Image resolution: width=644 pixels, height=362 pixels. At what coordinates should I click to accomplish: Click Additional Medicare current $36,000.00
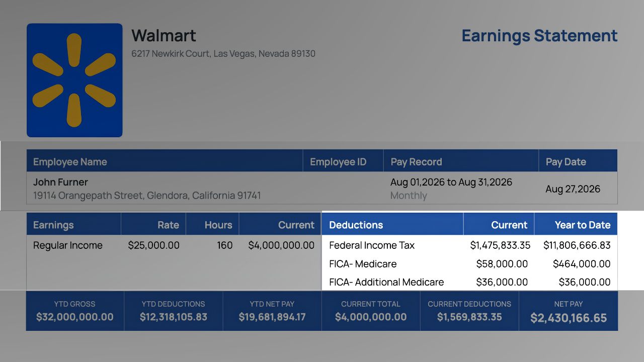pyautogui.click(x=502, y=282)
